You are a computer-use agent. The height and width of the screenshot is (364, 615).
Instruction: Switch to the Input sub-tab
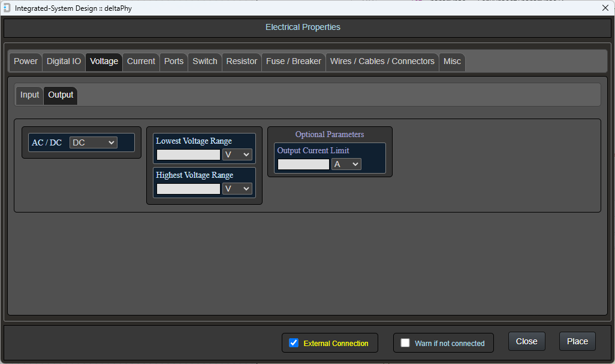[x=29, y=95]
